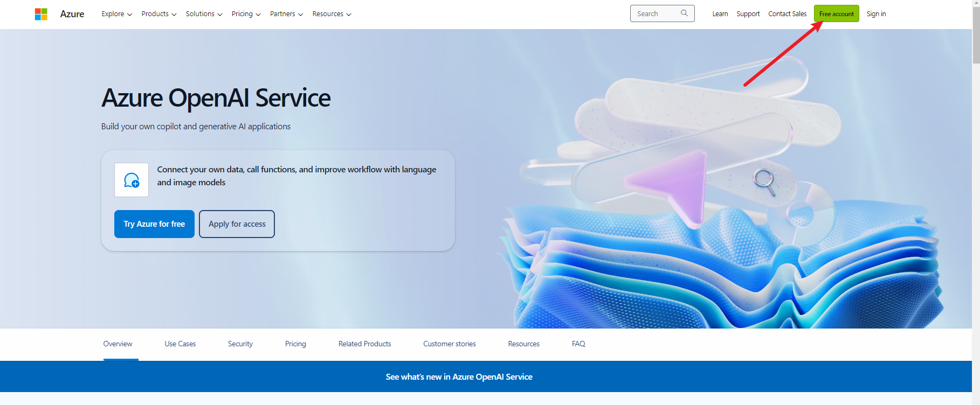Click Contact Sales link
Viewport: 980px width, 405px height.
788,14
